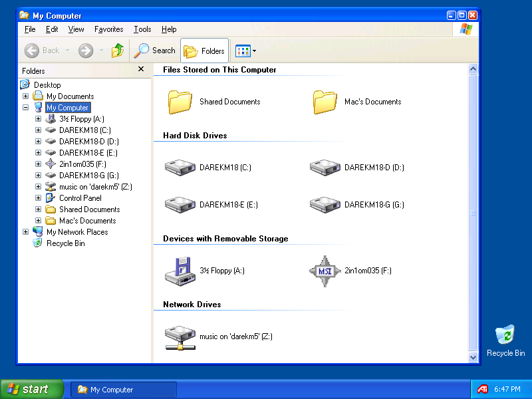
Task: Select the DAREKM18-G (G:) drive icon in main pane
Action: click(x=325, y=205)
